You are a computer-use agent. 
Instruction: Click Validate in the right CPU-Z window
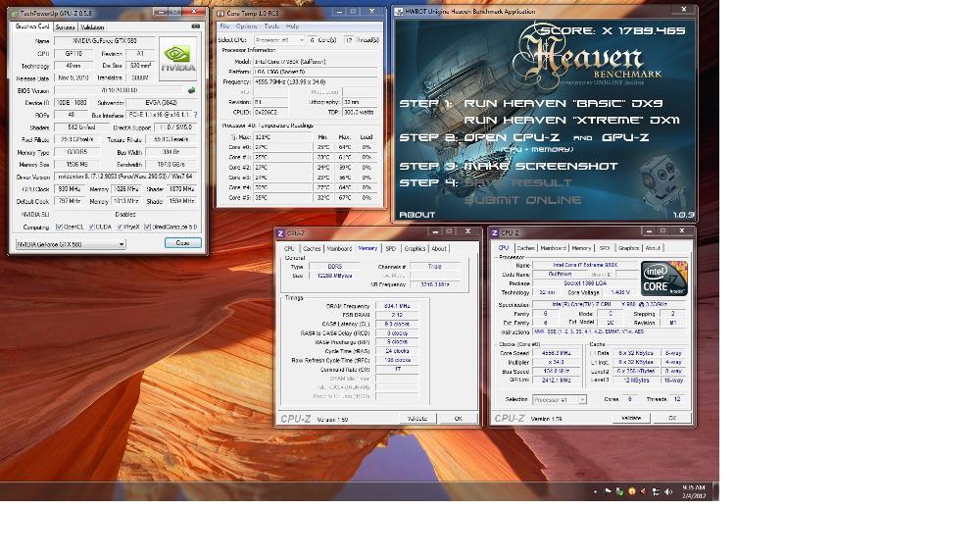click(x=630, y=418)
